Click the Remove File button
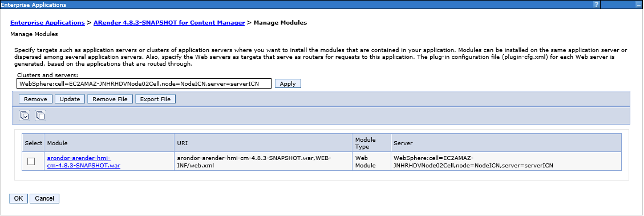Screen dimensions: 644x216 coord(110,99)
